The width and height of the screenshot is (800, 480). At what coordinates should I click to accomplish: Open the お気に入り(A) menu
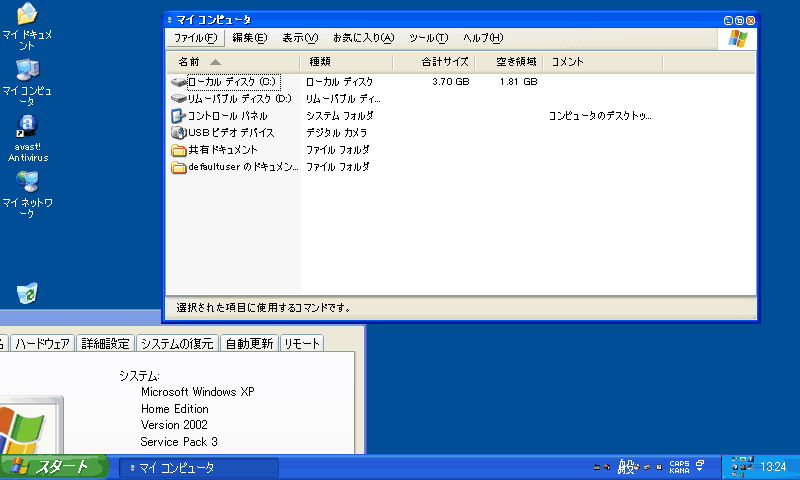click(363, 38)
